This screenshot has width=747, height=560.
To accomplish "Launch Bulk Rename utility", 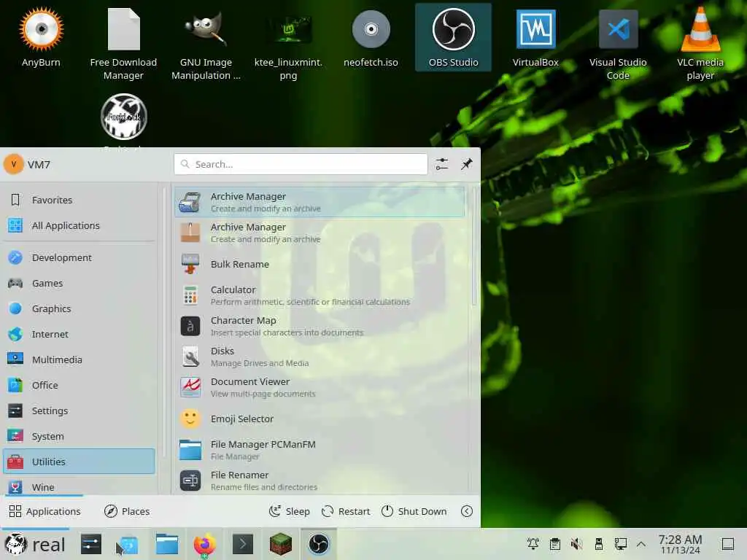I will point(320,264).
